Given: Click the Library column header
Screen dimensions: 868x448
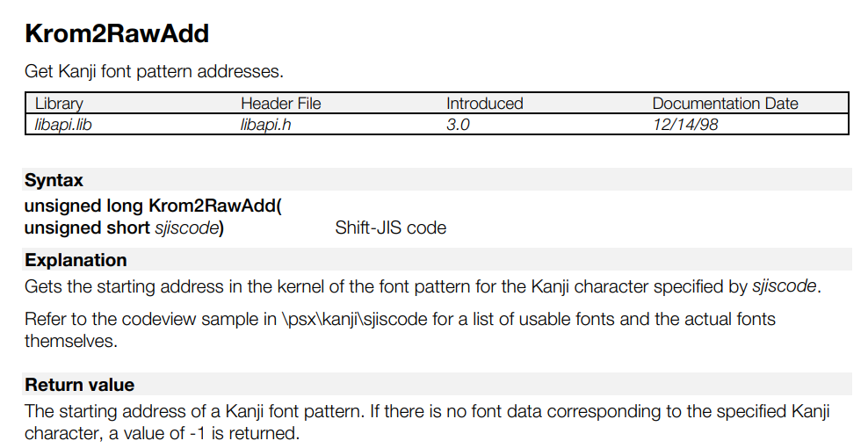Looking at the screenshot, I should [x=59, y=104].
